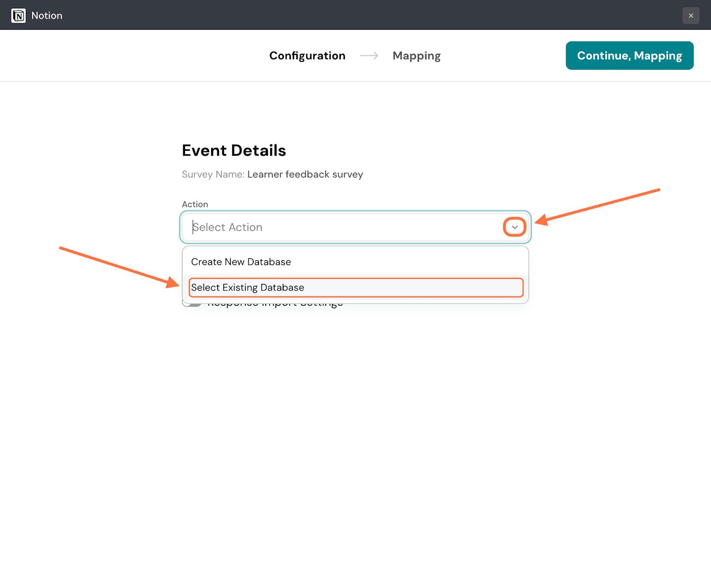
Task: Toggle the Response Import Settings switch
Action: [x=192, y=305]
